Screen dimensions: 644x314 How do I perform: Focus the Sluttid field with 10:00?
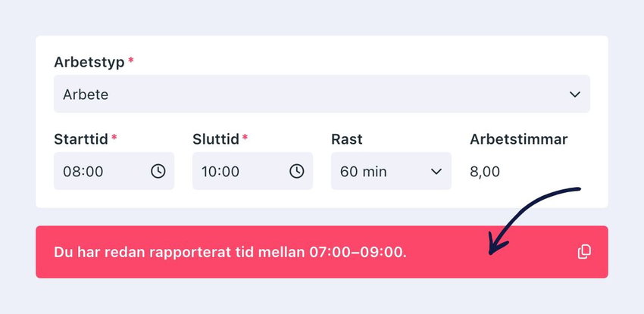tap(252, 171)
